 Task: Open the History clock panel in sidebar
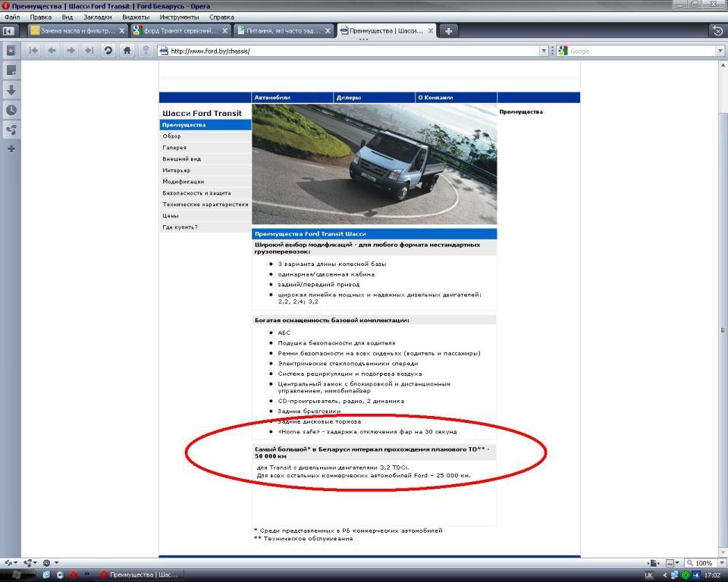[x=11, y=109]
